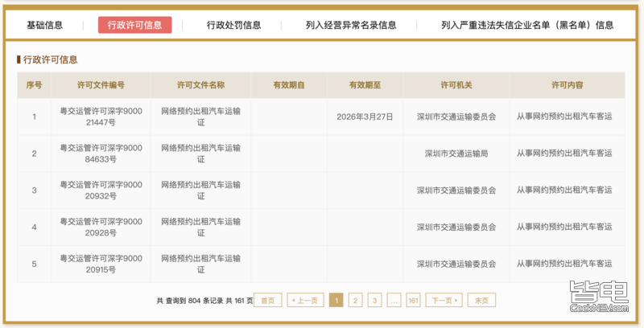Image resolution: width=644 pixels, height=328 pixels.
Task: Select permit number ending 20932号
Action: click(x=101, y=191)
